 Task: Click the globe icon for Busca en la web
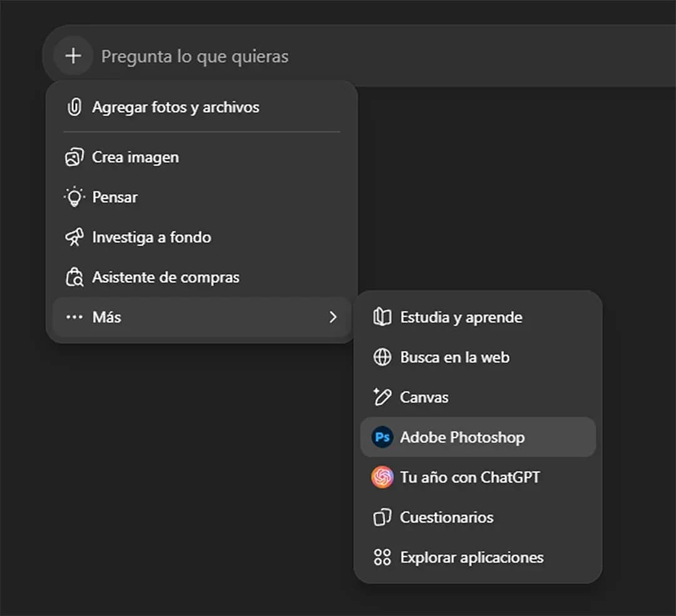point(382,357)
